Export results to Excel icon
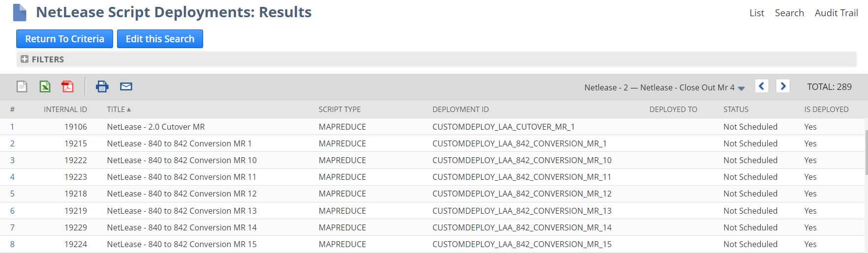This screenshot has height=253, width=868. click(x=45, y=87)
